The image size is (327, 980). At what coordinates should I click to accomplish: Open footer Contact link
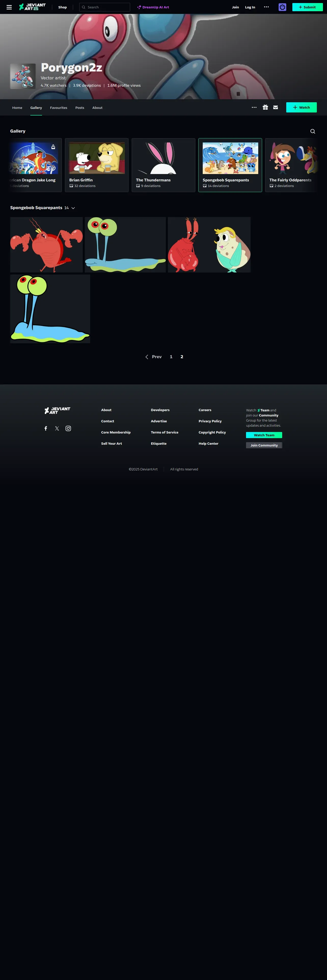[x=108, y=421]
